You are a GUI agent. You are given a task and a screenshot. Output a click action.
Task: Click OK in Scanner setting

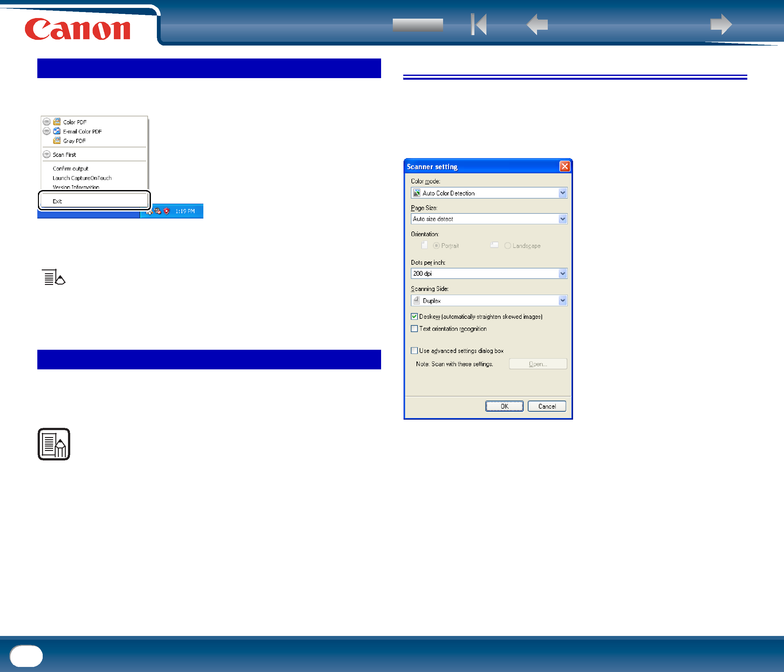504,406
